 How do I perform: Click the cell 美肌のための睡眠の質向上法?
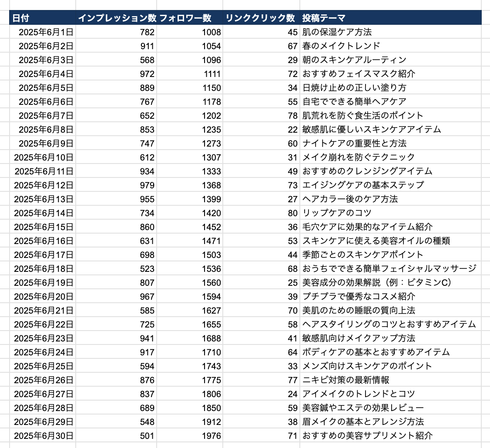coord(391,310)
